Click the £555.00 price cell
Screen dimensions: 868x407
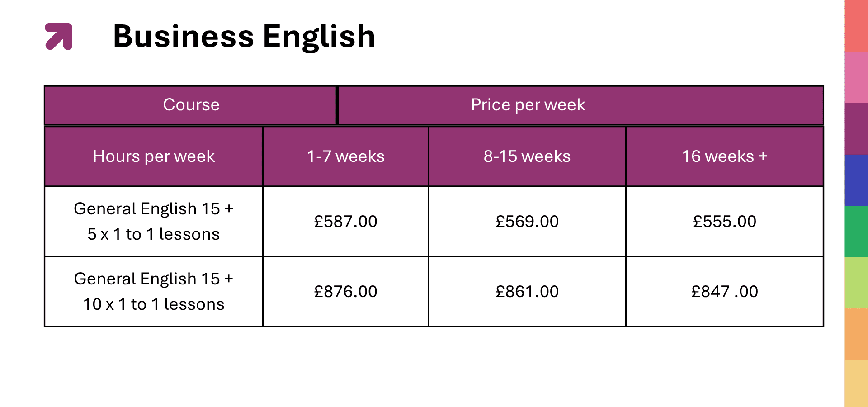(725, 222)
